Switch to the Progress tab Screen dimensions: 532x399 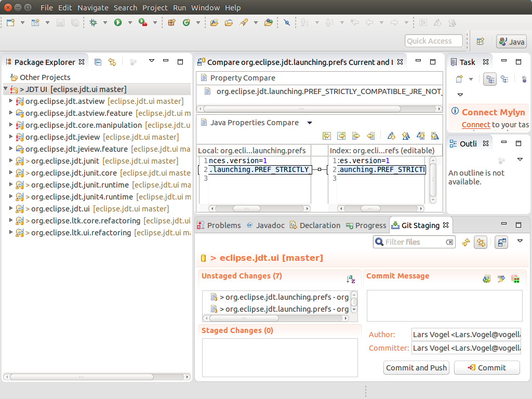click(x=366, y=225)
